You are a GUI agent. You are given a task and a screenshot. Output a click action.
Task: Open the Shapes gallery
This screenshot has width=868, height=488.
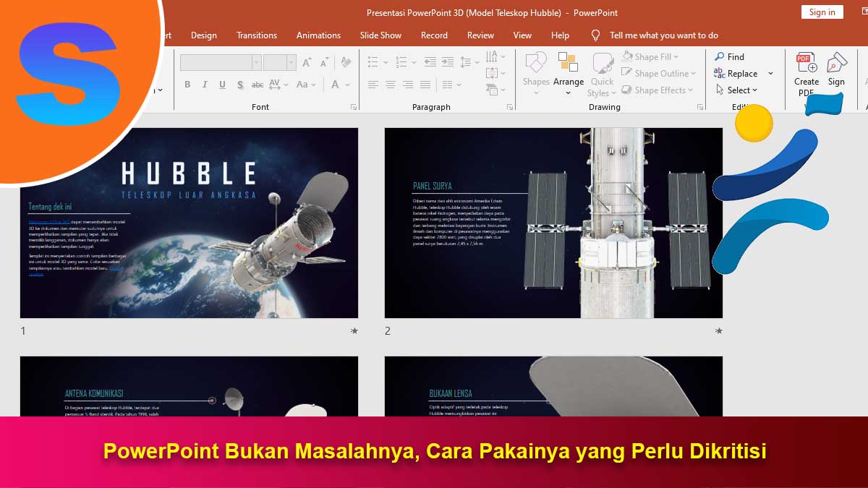[536, 73]
